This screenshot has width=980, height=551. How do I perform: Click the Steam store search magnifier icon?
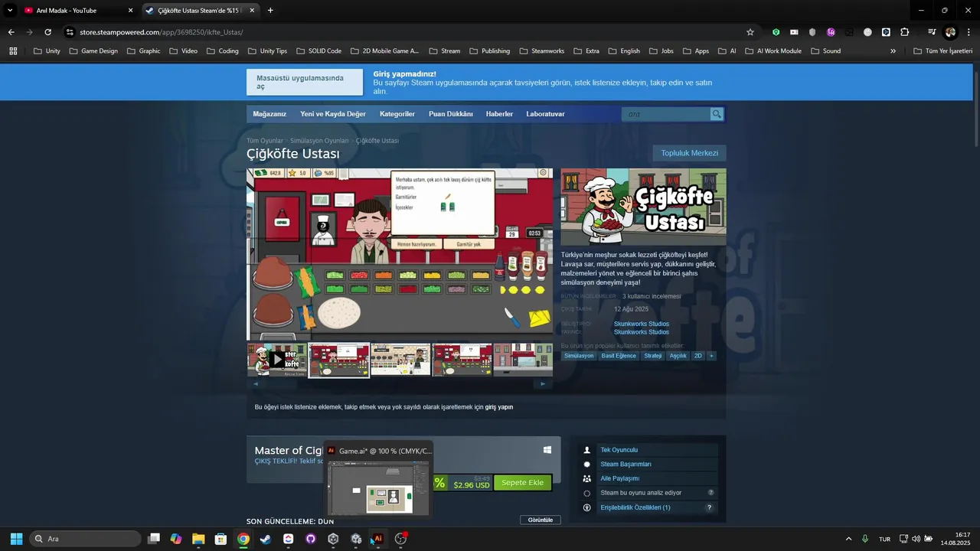(x=717, y=114)
